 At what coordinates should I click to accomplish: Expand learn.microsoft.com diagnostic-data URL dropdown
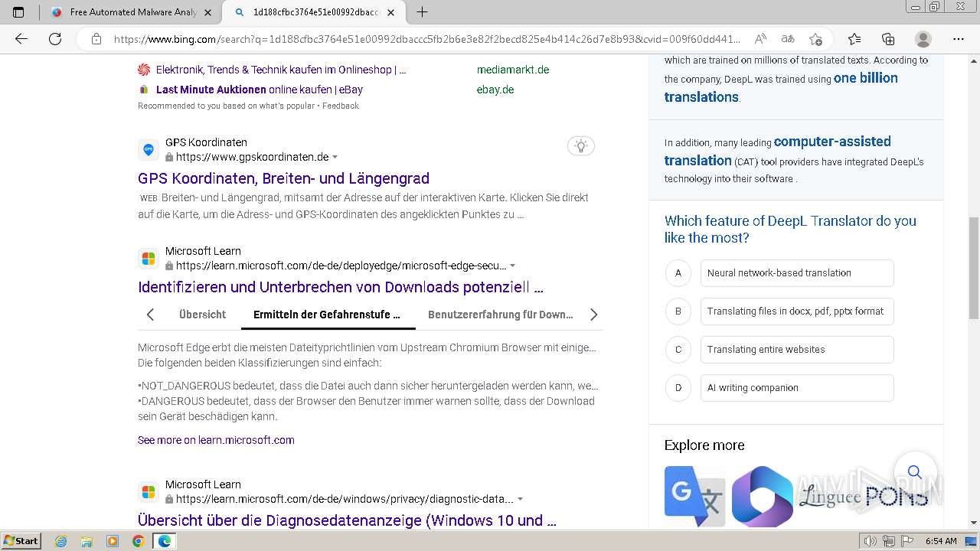pos(520,499)
